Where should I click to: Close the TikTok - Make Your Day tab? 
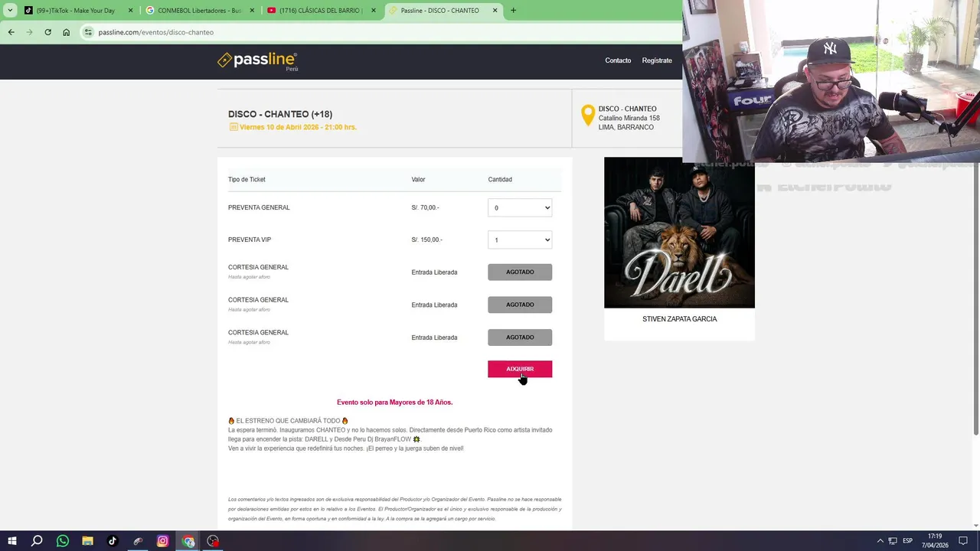(130, 11)
